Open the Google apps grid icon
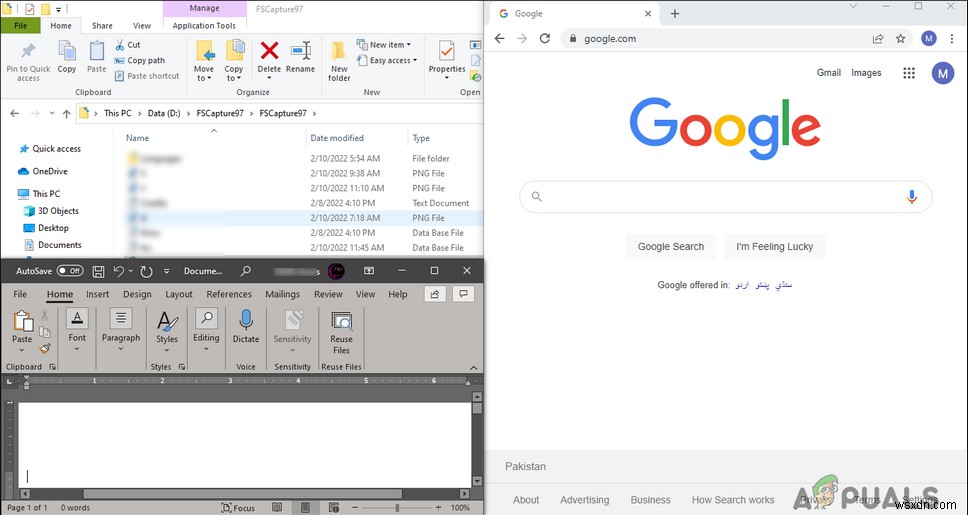 click(x=909, y=73)
